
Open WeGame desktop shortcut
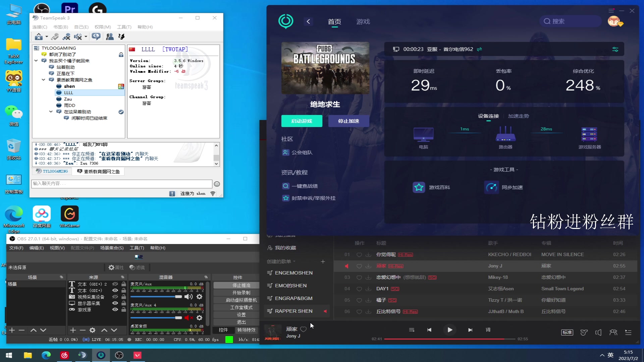[69, 217]
